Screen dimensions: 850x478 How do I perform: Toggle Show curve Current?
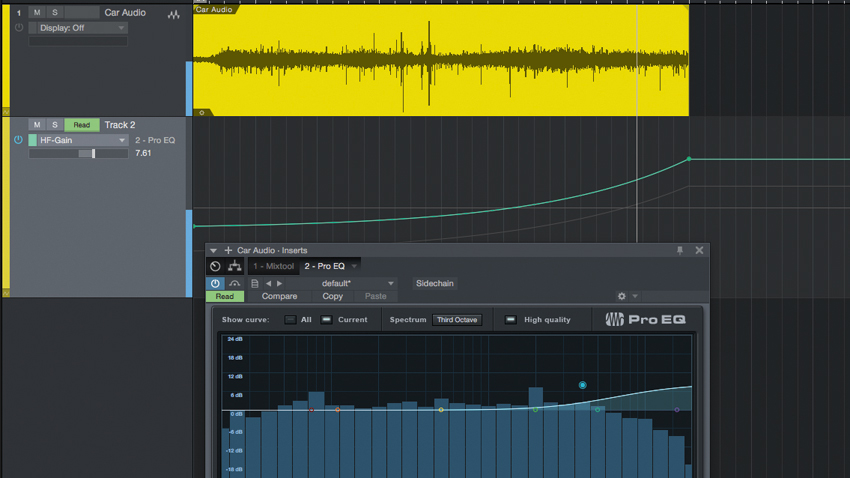326,320
